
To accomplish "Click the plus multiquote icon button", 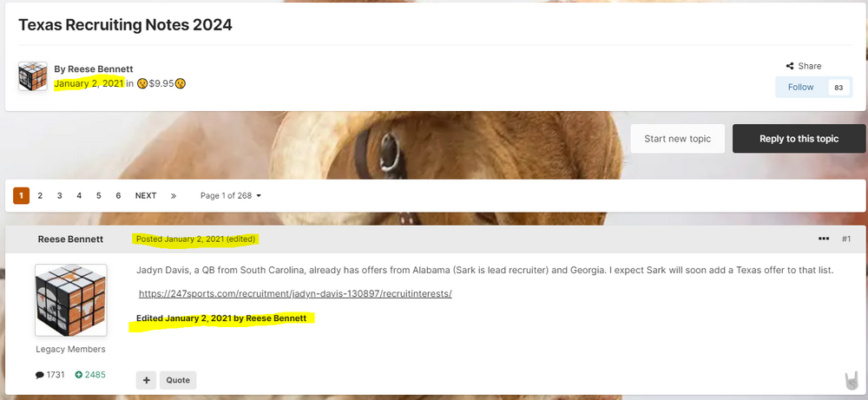I will (x=146, y=380).
